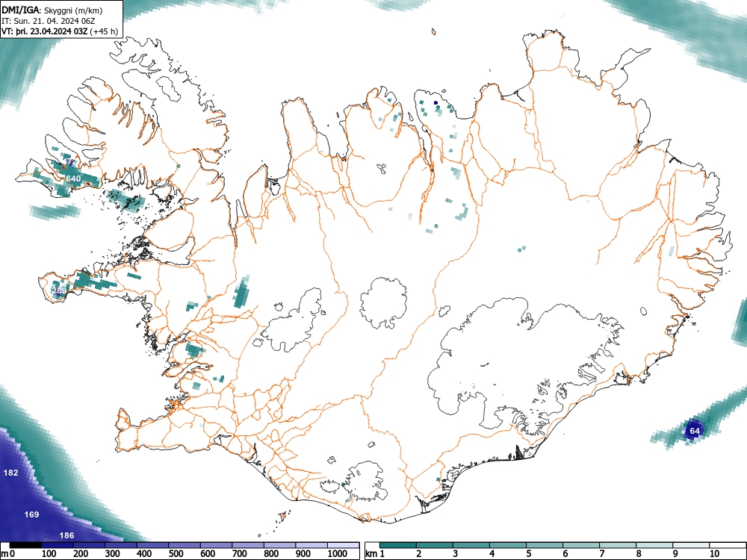Click the '64' value in southeast fog patch
The height and width of the screenshot is (560, 747).
[695, 431]
